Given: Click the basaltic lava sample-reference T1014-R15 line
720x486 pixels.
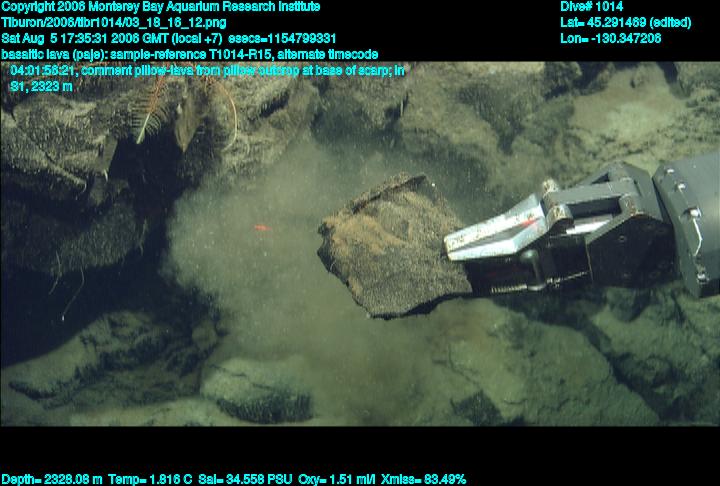Looking at the screenshot, I should pyautogui.click(x=190, y=54).
